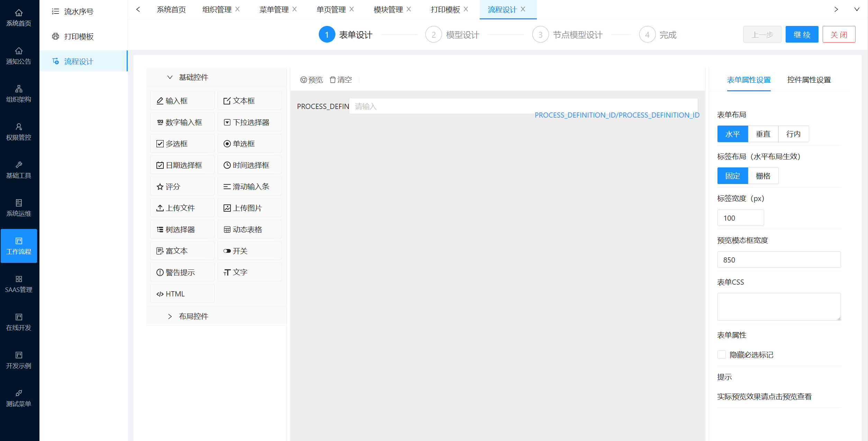The width and height of the screenshot is (868, 441).
Task: Open 系统运维 in the sidebar
Action: (19, 208)
